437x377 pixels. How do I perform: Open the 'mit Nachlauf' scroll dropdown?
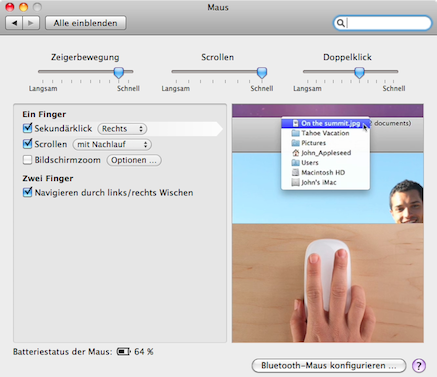(x=112, y=144)
